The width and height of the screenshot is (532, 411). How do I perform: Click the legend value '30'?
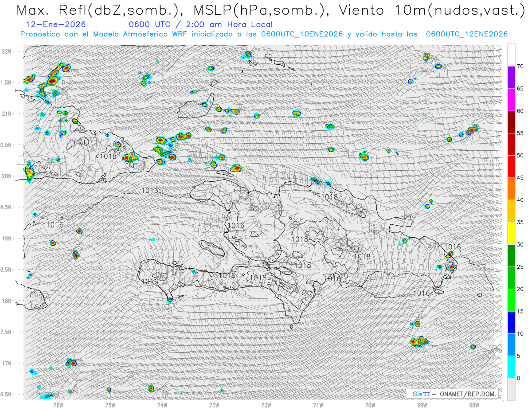520,245
